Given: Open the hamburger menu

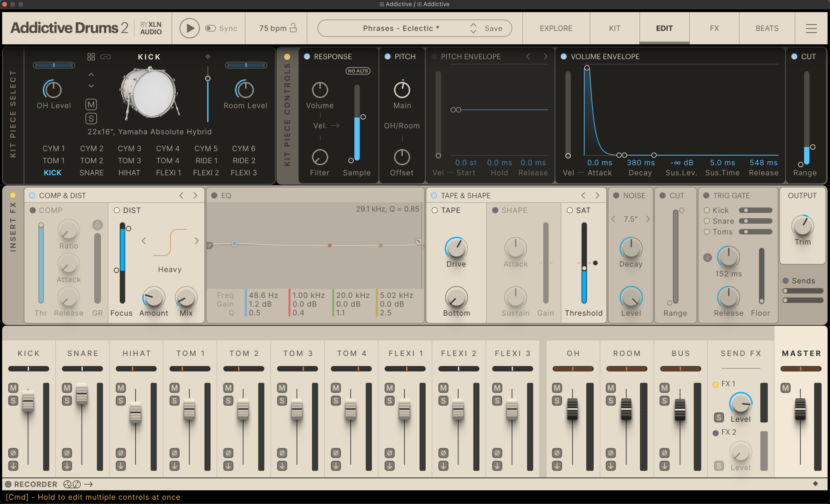Looking at the screenshot, I should click(x=811, y=28).
